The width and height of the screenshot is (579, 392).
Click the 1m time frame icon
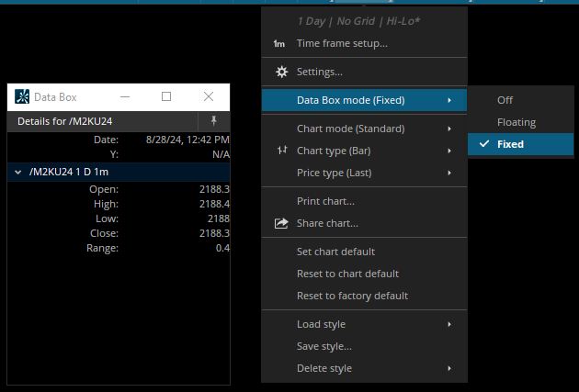(x=279, y=43)
